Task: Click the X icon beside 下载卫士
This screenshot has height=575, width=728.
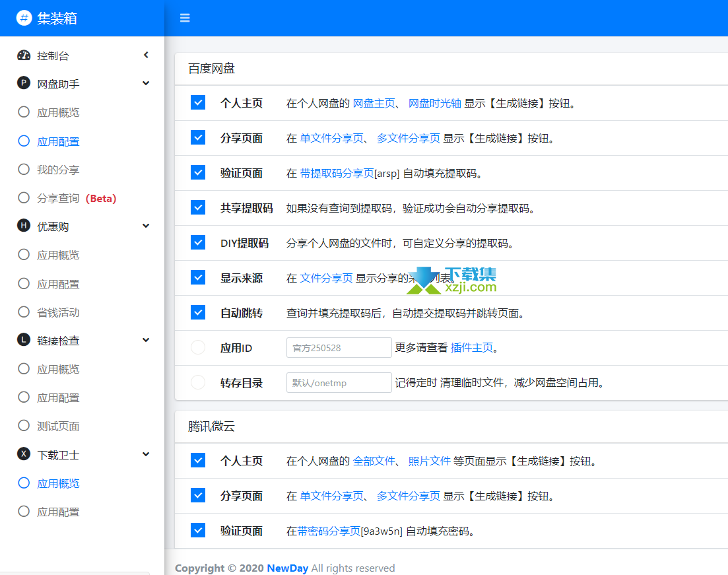Action: [24, 454]
